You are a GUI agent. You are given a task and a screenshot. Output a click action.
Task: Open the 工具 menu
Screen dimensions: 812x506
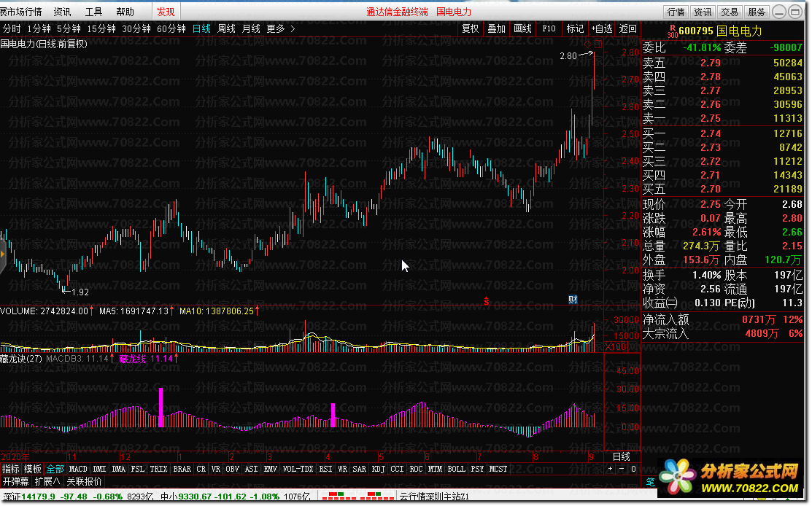(93, 12)
